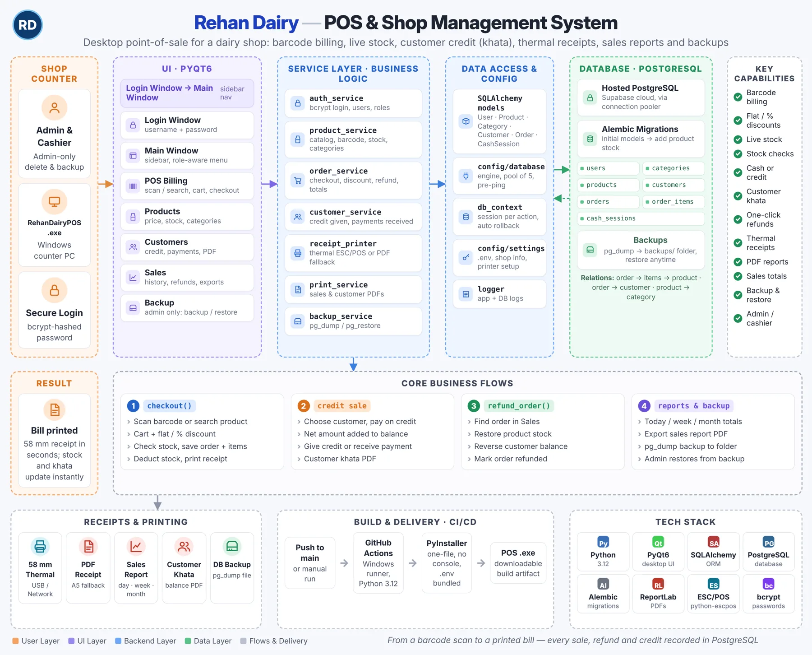Click the DB Backup drive icon
The image size is (812, 655).
click(232, 547)
